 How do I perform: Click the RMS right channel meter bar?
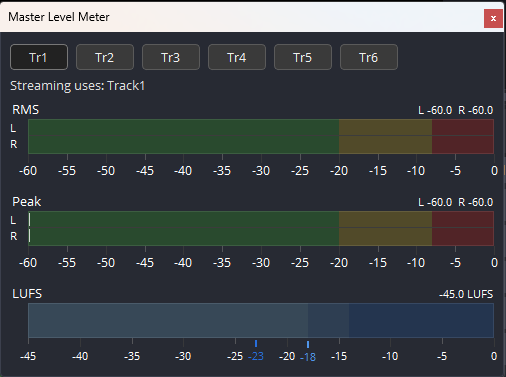pyautogui.click(x=261, y=144)
